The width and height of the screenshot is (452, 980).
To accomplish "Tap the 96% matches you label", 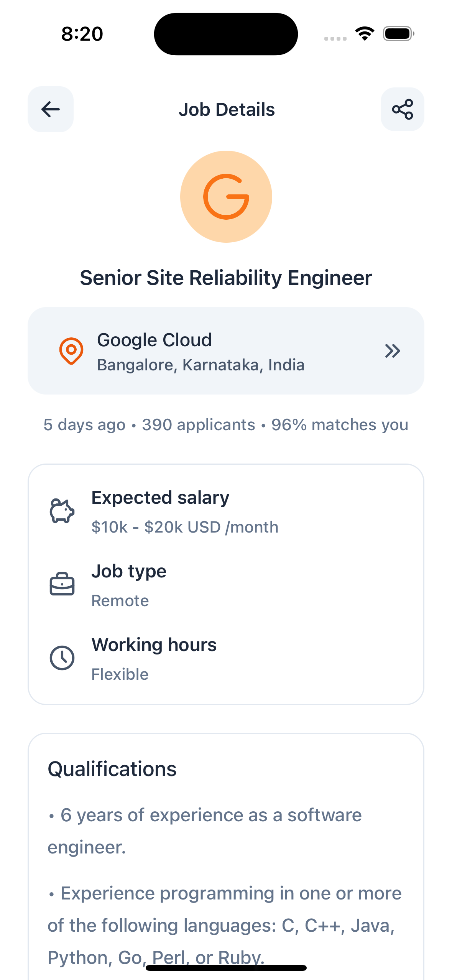I will 340,425.
